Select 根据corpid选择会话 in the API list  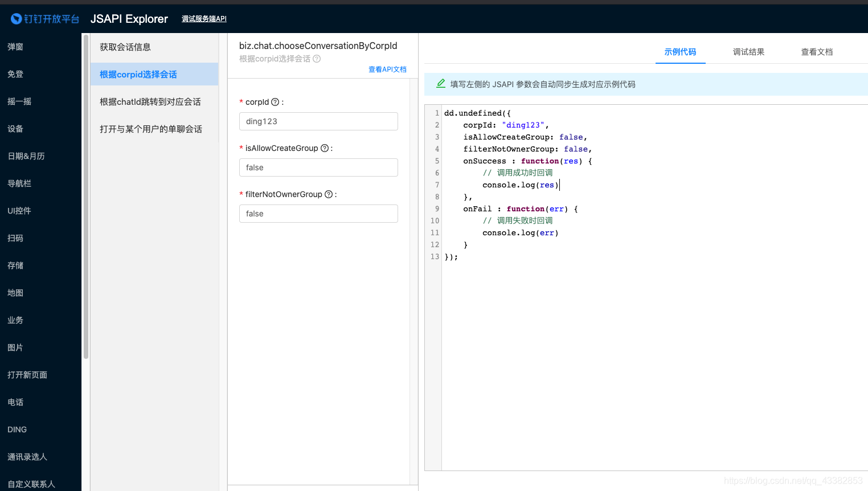[x=154, y=74]
